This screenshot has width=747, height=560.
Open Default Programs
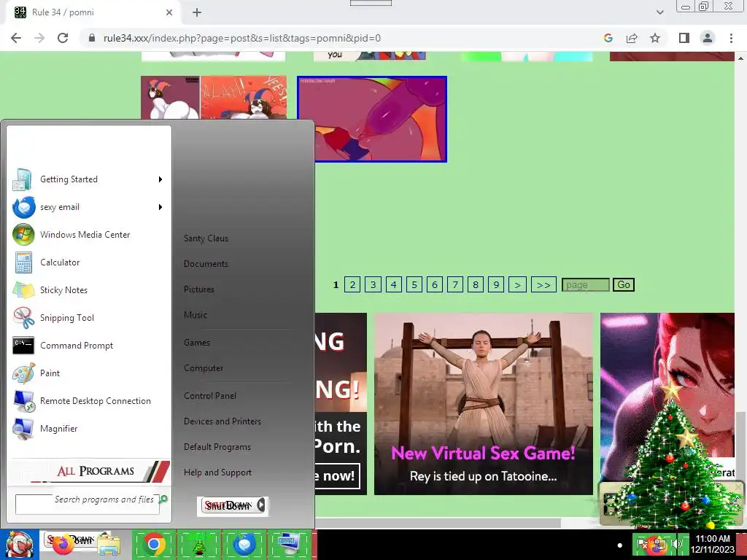217,447
